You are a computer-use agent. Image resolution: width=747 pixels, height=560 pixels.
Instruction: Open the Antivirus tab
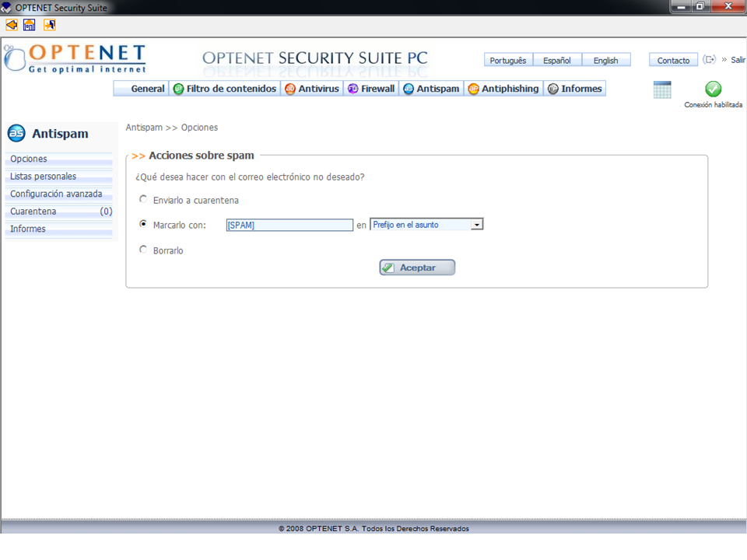tap(311, 89)
